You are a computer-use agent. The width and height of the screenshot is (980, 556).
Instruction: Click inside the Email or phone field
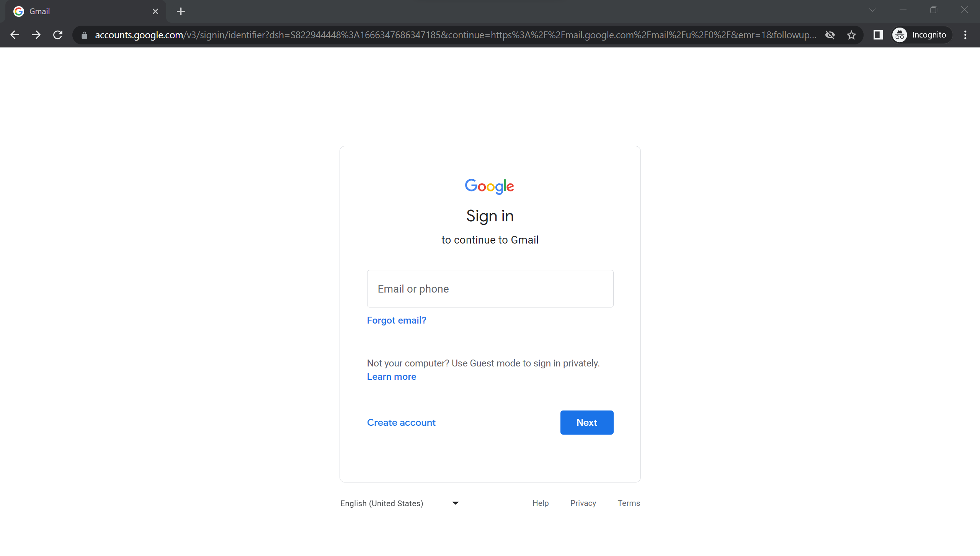490,289
